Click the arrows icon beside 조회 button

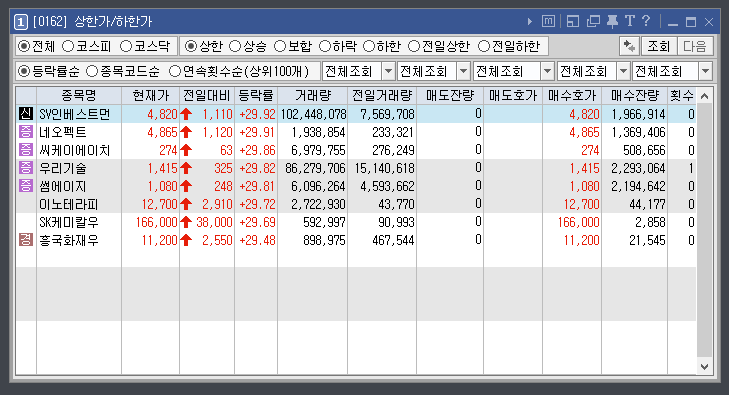click(630, 46)
